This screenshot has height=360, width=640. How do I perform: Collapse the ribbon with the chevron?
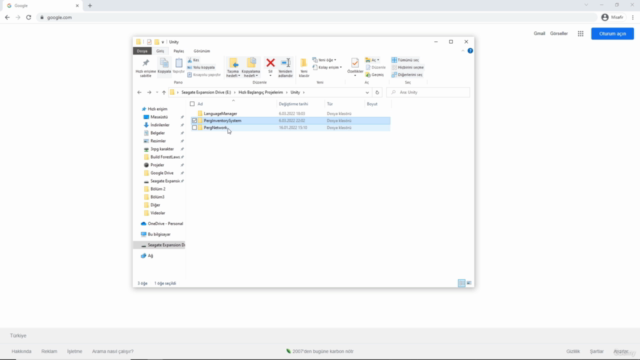point(463,51)
